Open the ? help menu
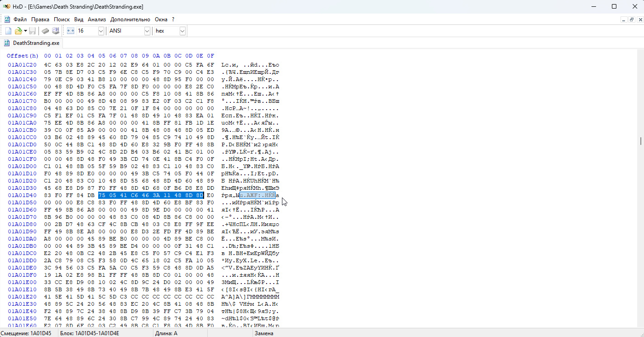The height and width of the screenshot is (337, 644). [x=173, y=19]
